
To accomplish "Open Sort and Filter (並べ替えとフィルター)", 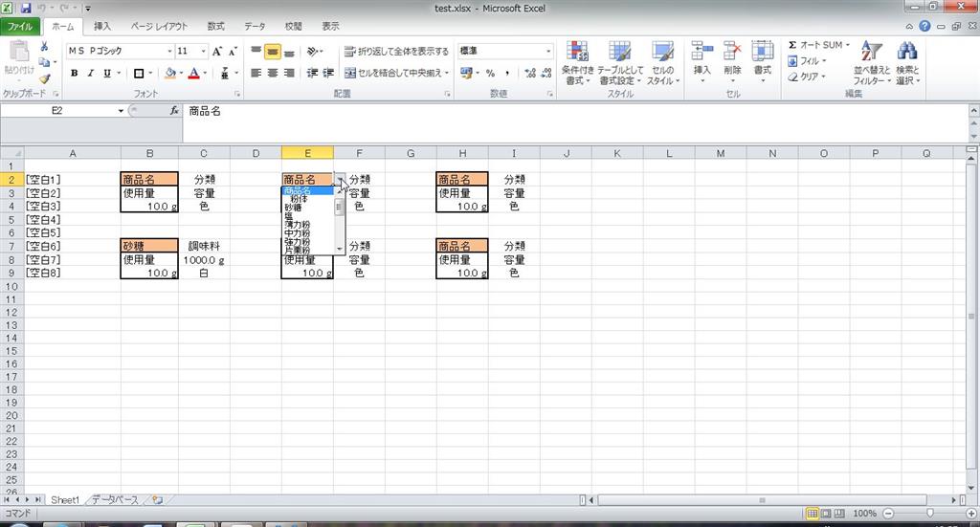I will (872, 63).
